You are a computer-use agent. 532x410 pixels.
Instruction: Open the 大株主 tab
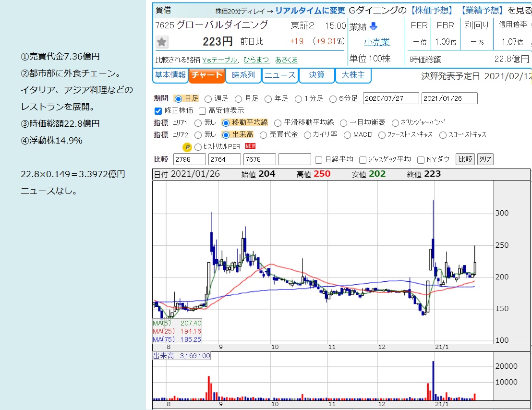click(353, 75)
